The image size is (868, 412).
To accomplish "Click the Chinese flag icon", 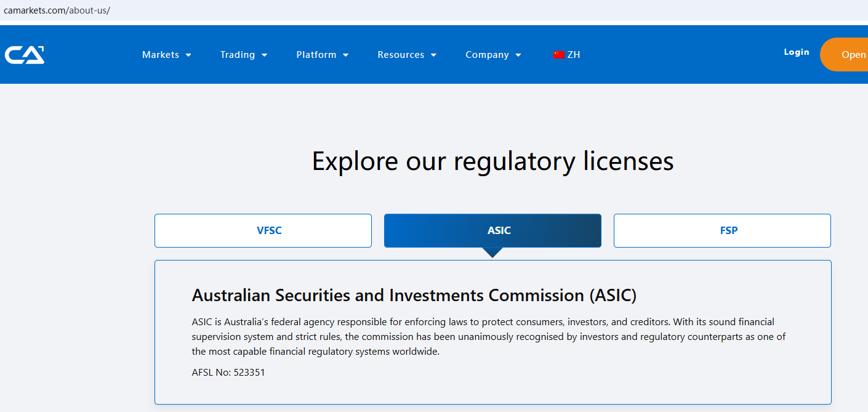I will 559,55.
